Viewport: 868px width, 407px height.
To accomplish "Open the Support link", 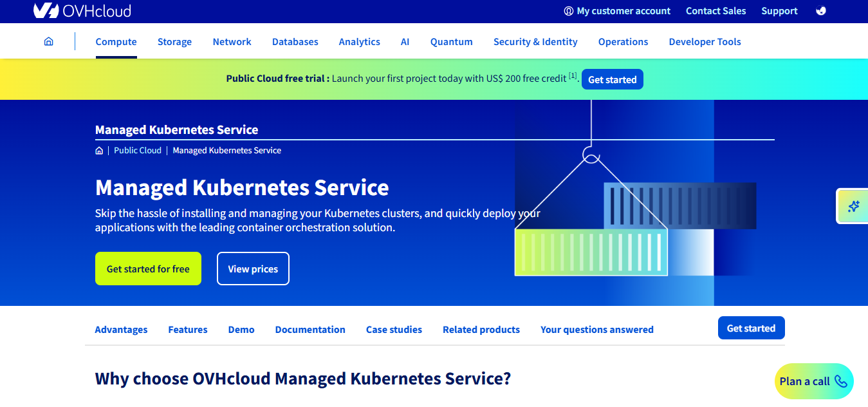I will (779, 11).
